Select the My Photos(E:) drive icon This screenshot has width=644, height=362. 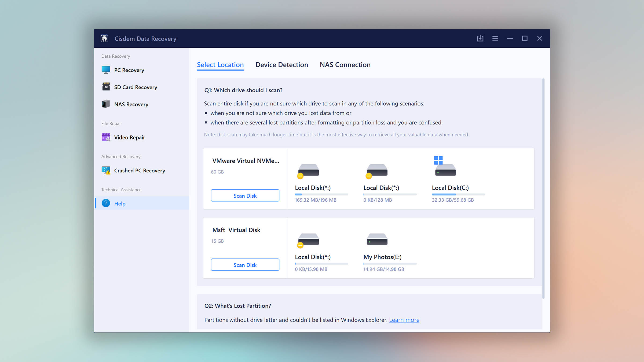click(377, 239)
